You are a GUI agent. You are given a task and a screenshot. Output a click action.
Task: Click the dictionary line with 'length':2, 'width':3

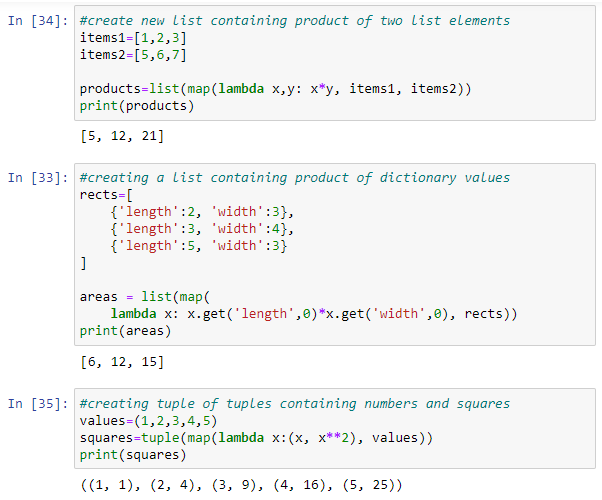pos(203,211)
